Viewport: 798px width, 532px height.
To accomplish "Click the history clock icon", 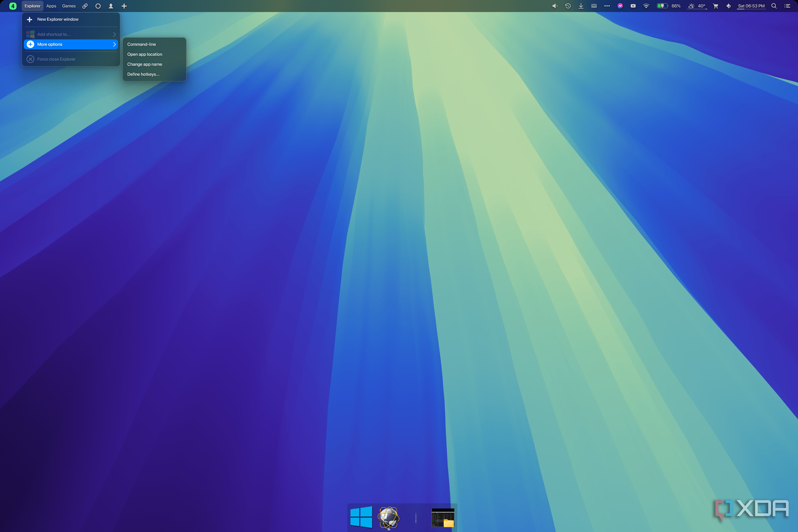I will pos(568,6).
